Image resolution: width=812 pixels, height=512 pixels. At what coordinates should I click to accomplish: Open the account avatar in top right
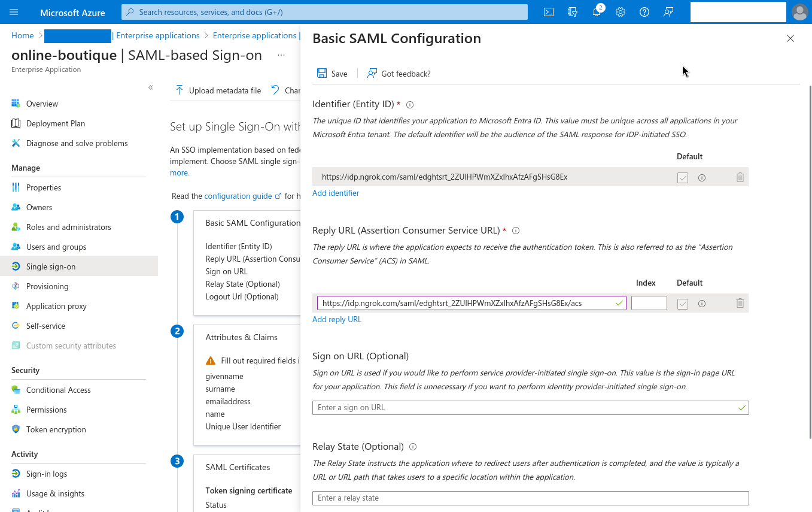[800, 11]
